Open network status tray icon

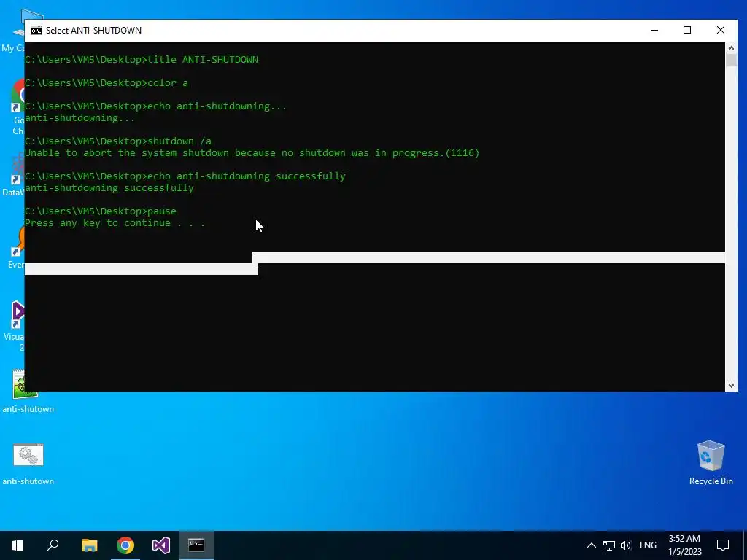[609, 545]
